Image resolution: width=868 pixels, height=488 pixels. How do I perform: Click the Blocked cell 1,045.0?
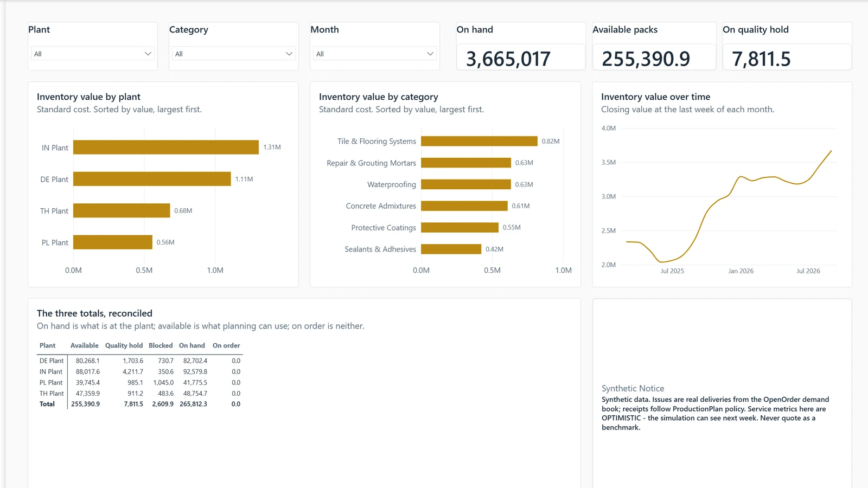click(163, 382)
